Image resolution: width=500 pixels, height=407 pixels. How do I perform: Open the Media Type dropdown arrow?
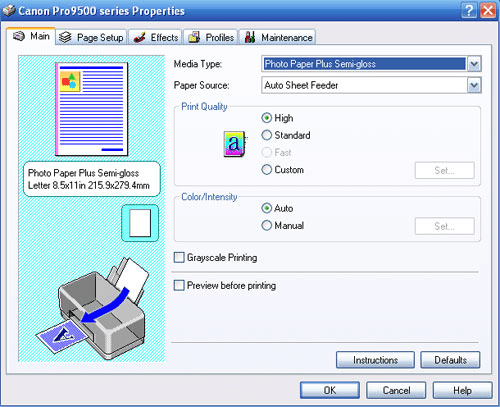point(474,64)
